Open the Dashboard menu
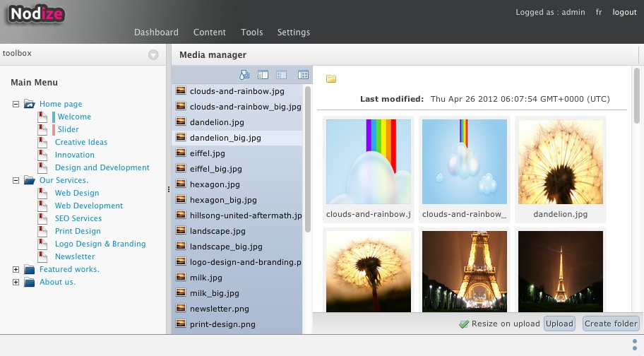This screenshot has height=356, width=644. pyautogui.click(x=156, y=32)
